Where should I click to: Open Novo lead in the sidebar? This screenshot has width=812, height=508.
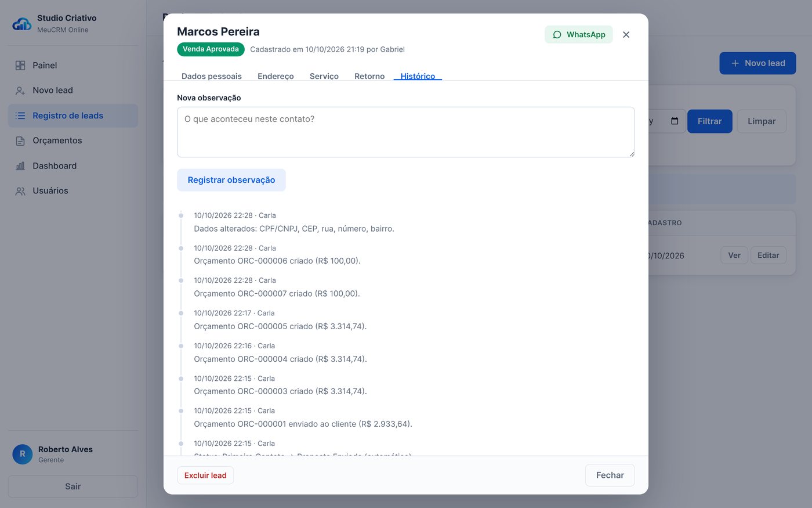pos(73,91)
